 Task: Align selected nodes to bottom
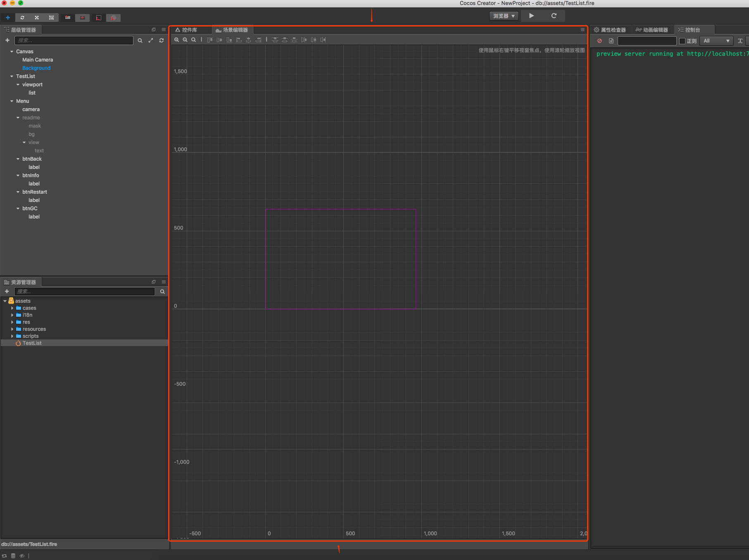coord(229,40)
